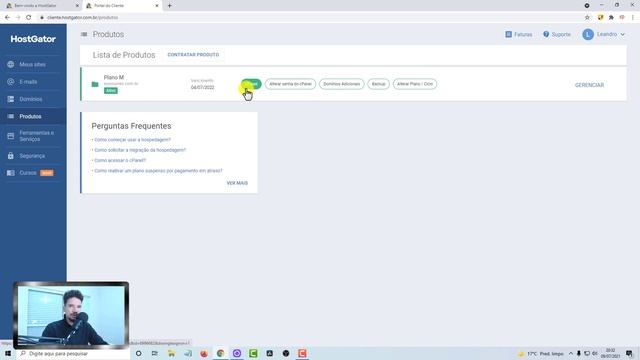Click the Windows taskbar search box
The width and height of the screenshot is (640, 360).
tap(73, 353)
